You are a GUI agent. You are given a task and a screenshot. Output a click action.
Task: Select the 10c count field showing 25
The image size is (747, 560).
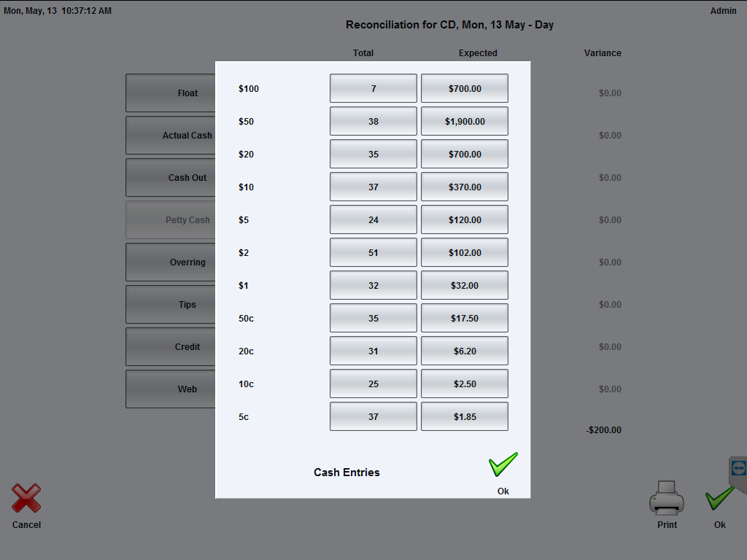tap(373, 384)
